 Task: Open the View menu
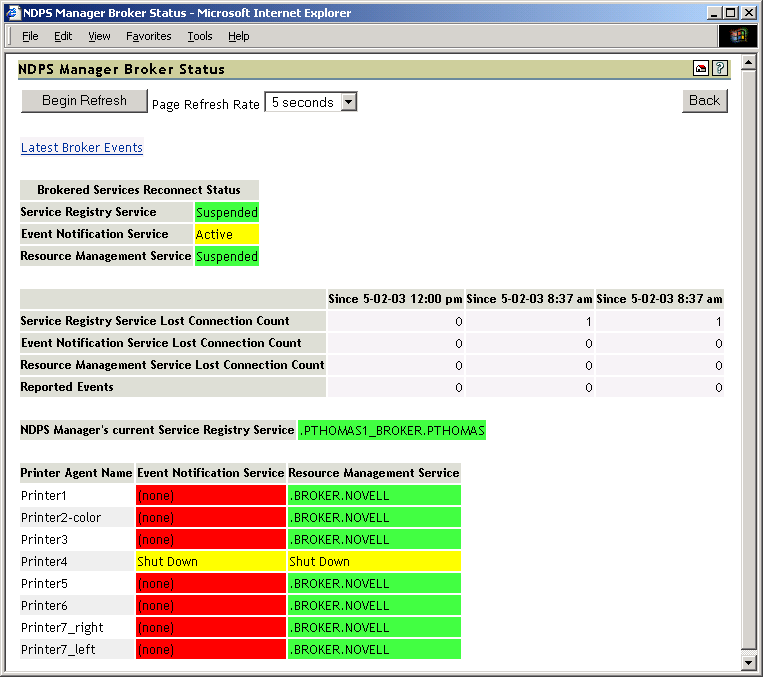pos(99,36)
